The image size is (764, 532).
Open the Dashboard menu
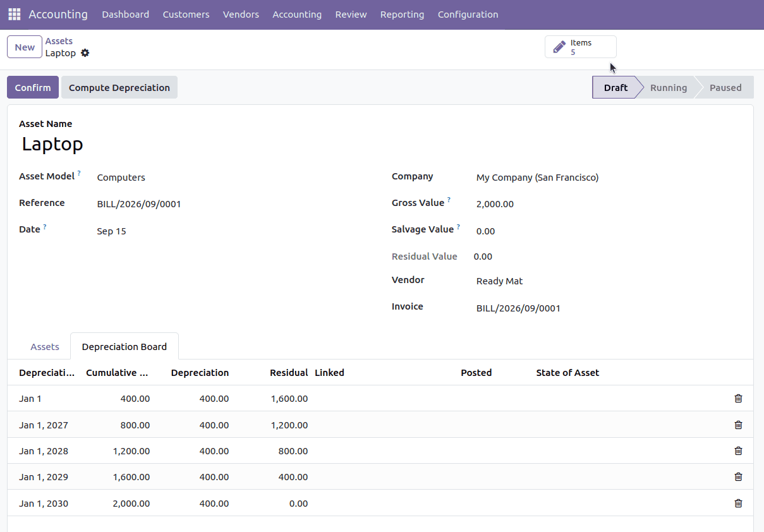tap(126, 15)
